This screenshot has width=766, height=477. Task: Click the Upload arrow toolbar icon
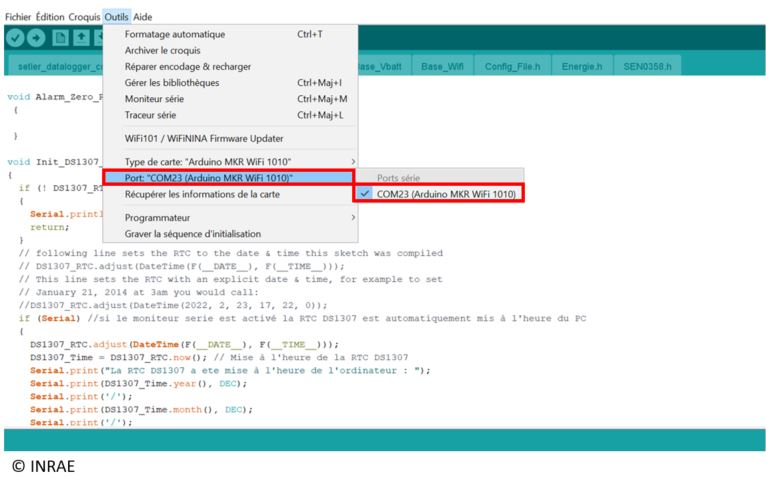pos(37,38)
